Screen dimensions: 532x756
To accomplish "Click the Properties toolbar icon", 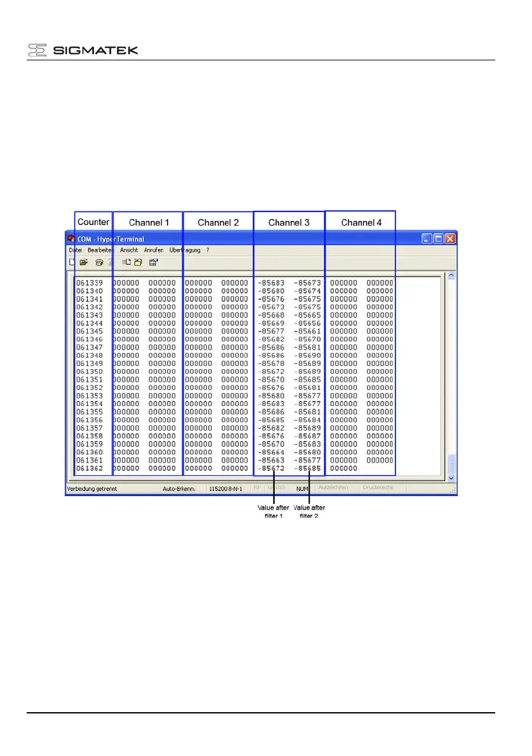I will pos(154,262).
